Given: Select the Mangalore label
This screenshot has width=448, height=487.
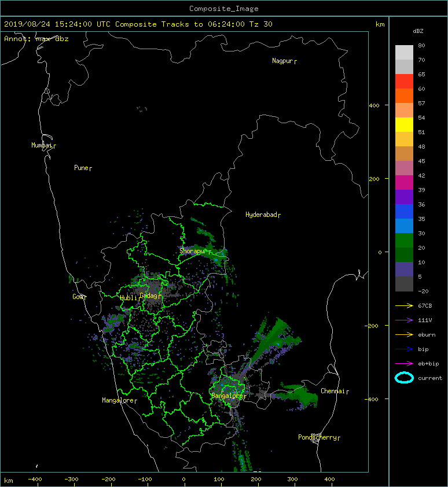Looking at the screenshot, I should click(118, 400).
